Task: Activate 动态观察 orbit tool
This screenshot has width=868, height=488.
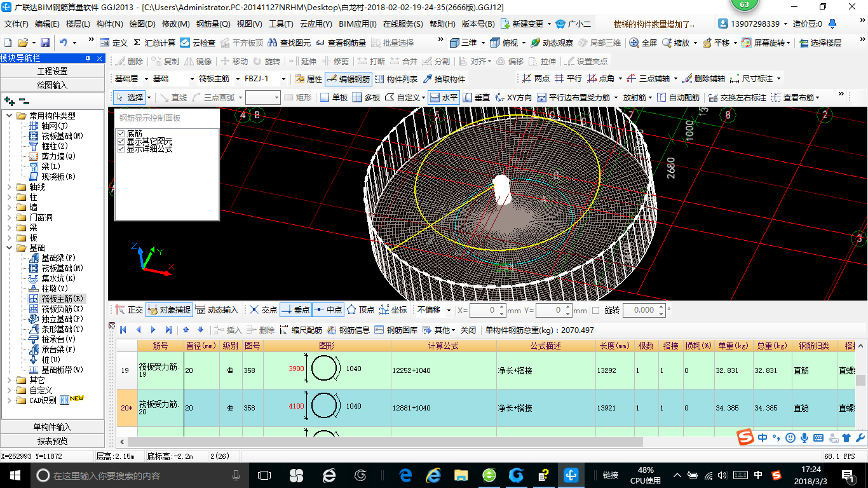Action: tap(552, 43)
